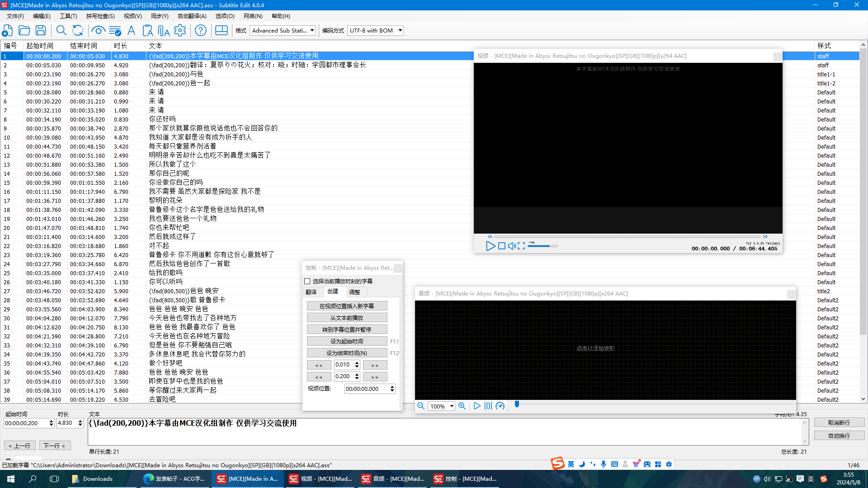Viewport: 868px width, 488px height.
Task: Click the paperclip with A toolbar icon
Action: [164, 30]
